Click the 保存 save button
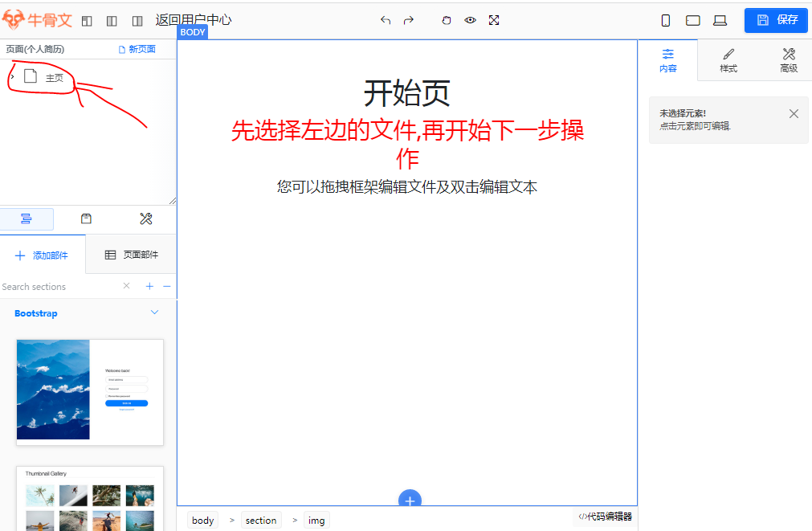 pyautogui.click(x=776, y=20)
